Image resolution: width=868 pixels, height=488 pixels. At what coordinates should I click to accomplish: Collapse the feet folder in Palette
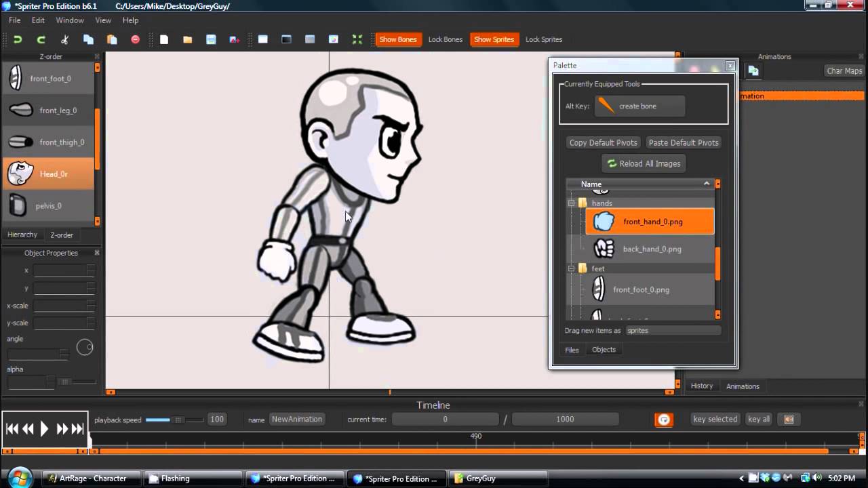coord(571,269)
